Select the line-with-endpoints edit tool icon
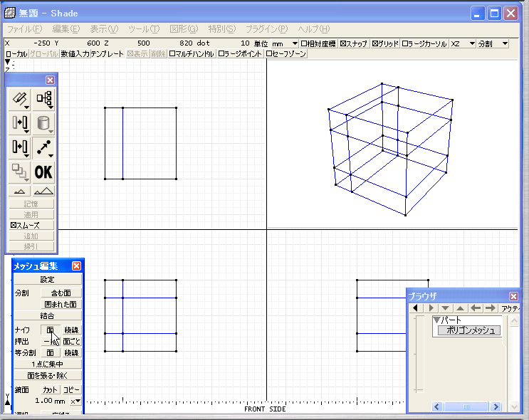The width and height of the screenshot is (529, 420). point(43,147)
